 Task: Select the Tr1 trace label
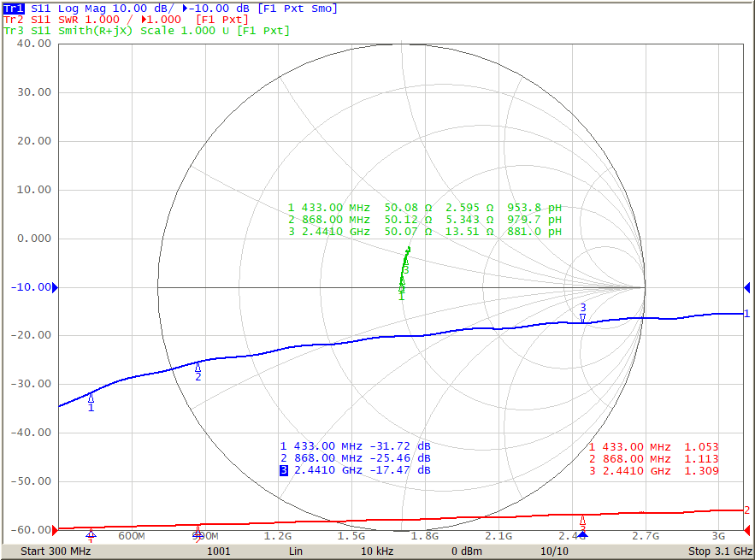coord(10,8)
